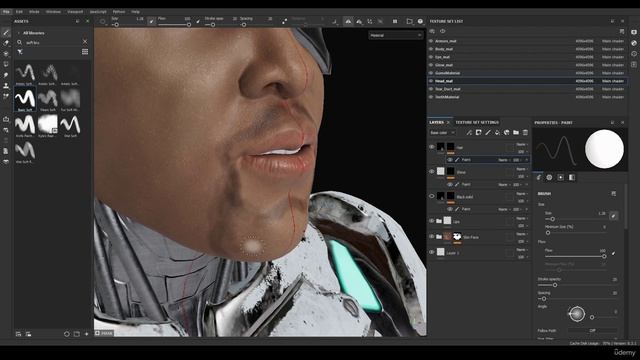Image resolution: width=640 pixels, height=360 pixels.
Task: Open the Base color channel dropdown
Action: pos(442,133)
